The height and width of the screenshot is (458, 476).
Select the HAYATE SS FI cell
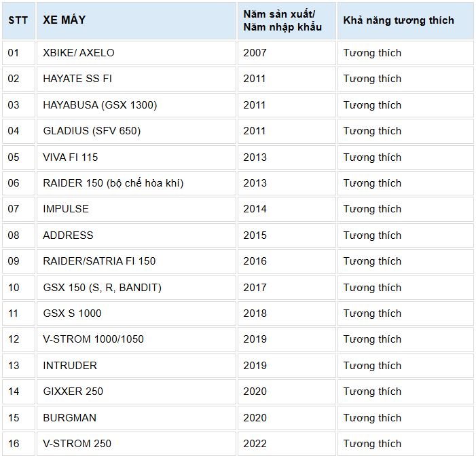pos(136,79)
